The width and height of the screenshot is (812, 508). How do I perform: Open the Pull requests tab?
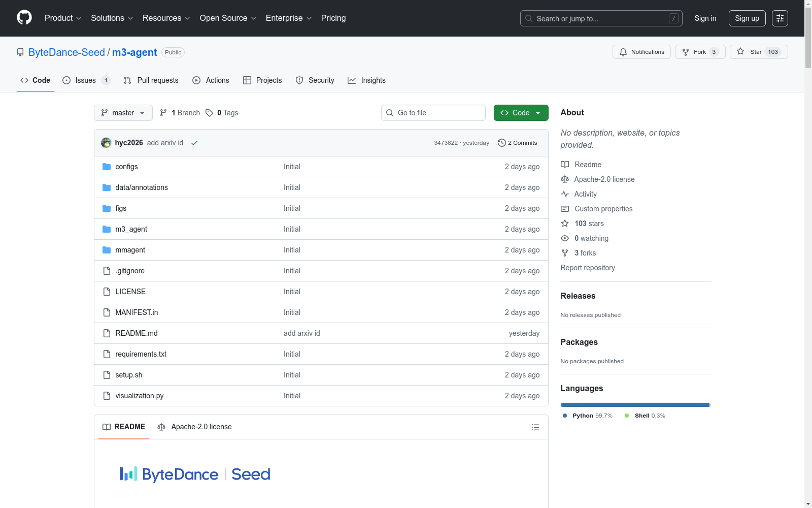pyautogui.click(x=151, y=80)
